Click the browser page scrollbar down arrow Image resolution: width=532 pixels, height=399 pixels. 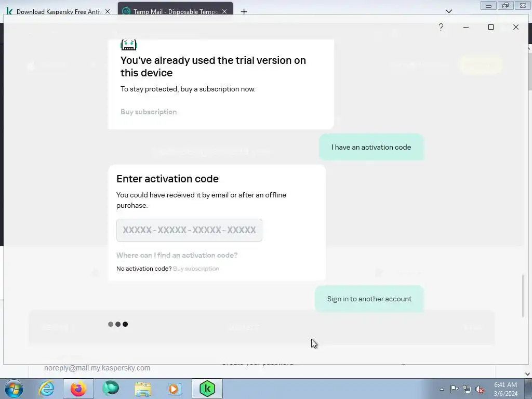528,374
